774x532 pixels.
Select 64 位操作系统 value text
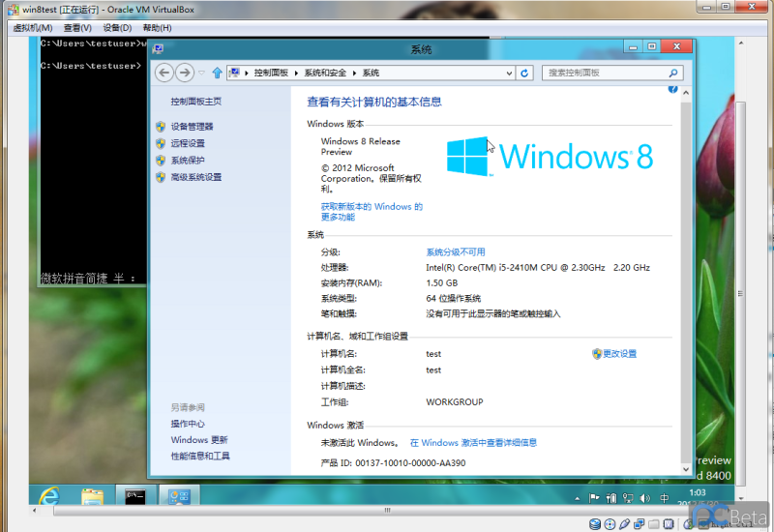tap(453, 299)
